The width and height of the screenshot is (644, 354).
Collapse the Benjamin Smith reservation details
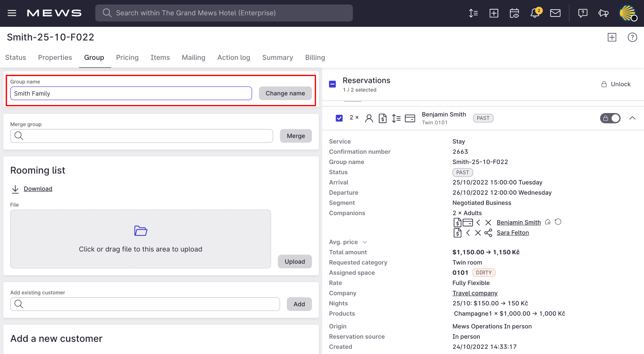(632, 118)
